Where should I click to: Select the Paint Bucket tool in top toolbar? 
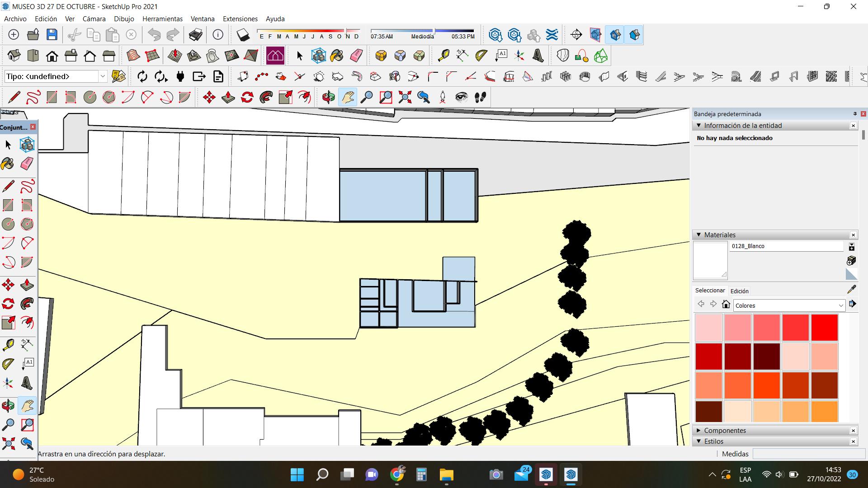pos(337,56)
